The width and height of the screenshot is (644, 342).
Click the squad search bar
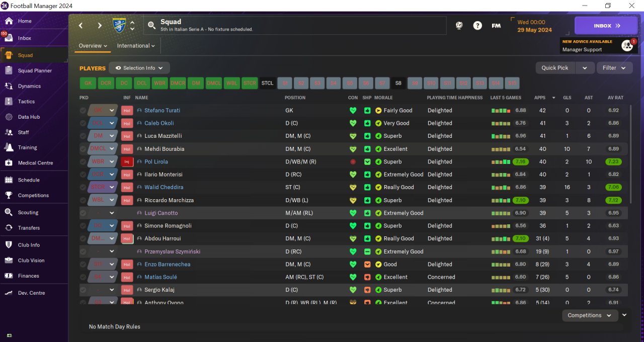pos(295,26)
